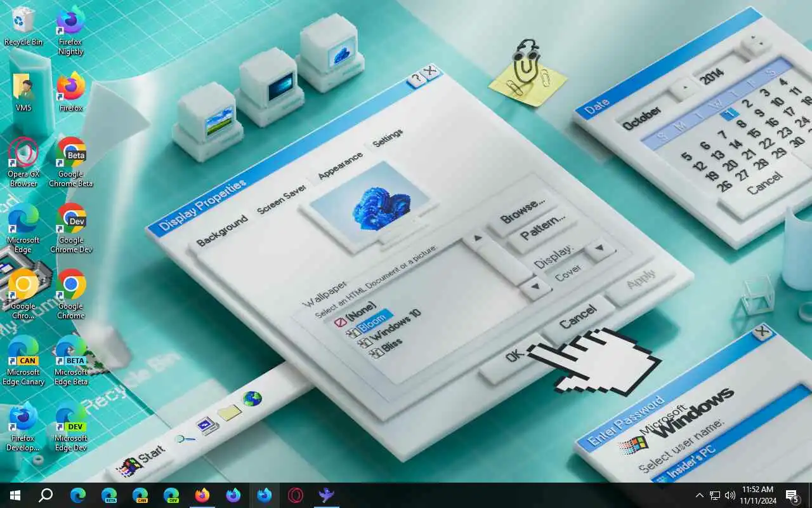Open purple Firefox Nightly from the taskbar
The image size is (812, 508).
point(233,495)
